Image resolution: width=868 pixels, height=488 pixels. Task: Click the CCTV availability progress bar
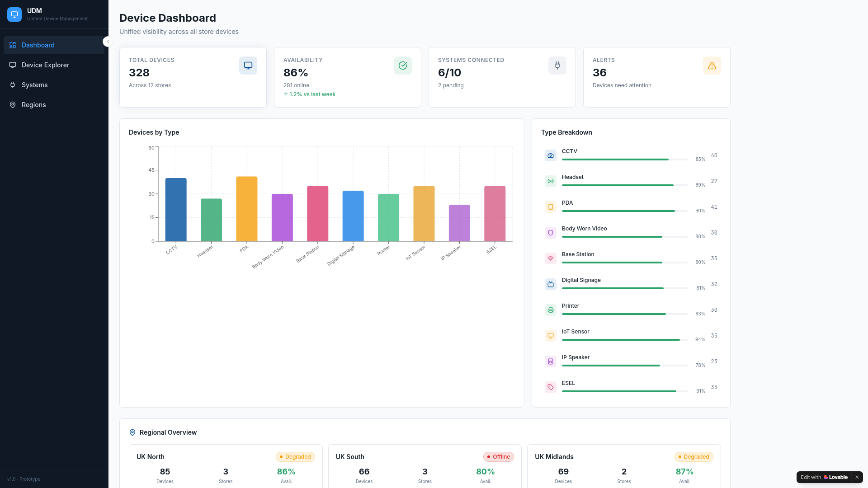[x=624, y=160]
